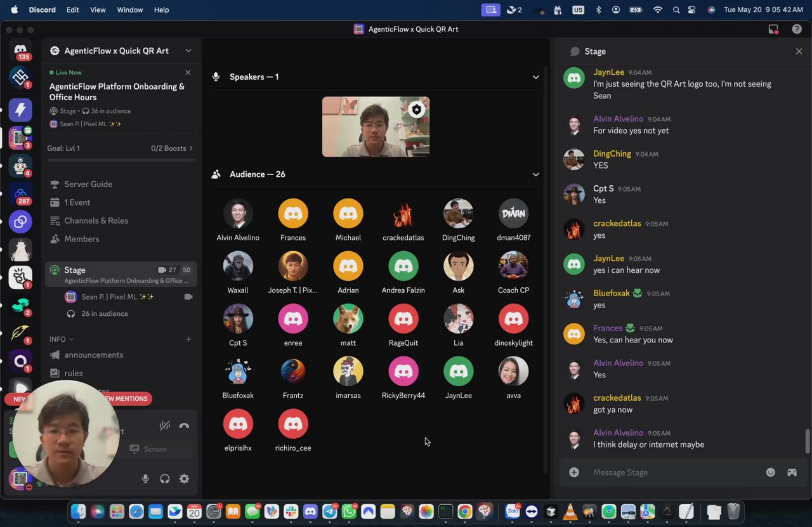
Task: Open Discord direct messages home icon
Action: [20, 50]
